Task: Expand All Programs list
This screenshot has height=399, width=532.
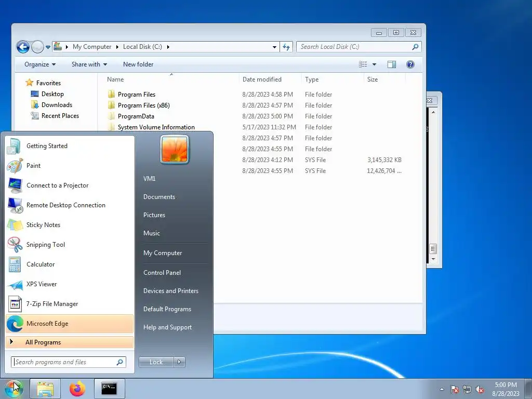Action: tap(70, 342)
